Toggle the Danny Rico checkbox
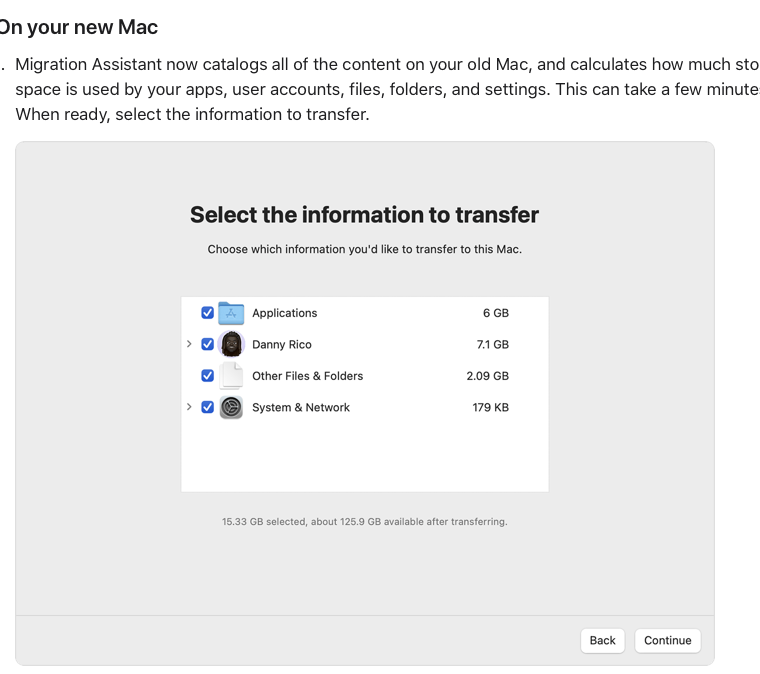This screenshot has height=674, width=760. (x=208, y=345)
